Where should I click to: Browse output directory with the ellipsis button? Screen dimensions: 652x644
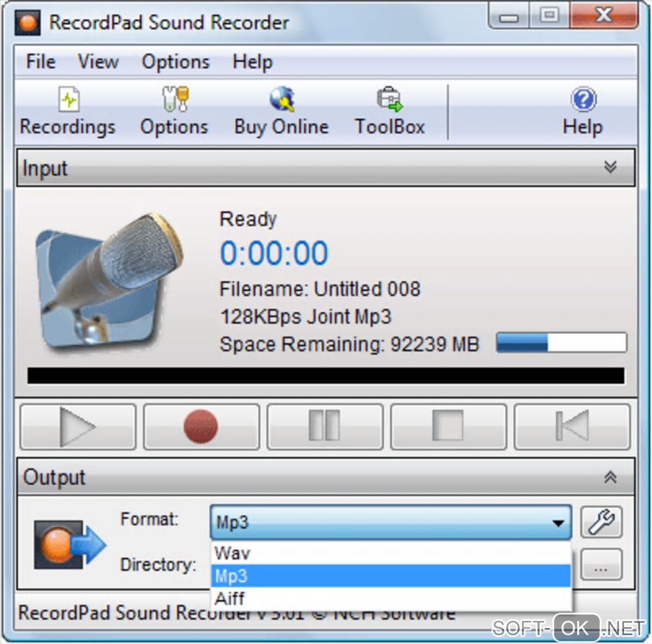pos(602,565)
